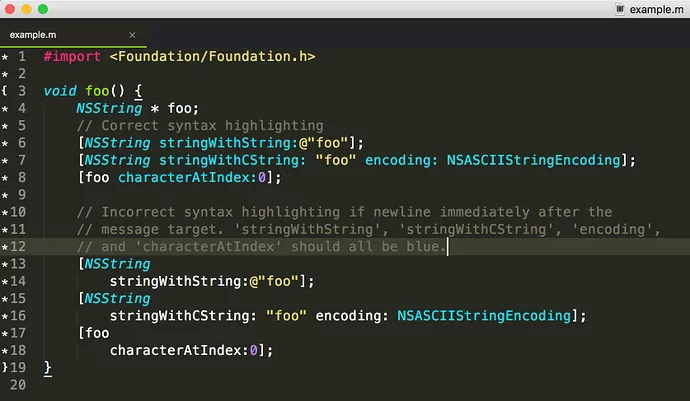690x401 pixels.
Task: Click the void keyword on line 3
Action: point(60,91)
